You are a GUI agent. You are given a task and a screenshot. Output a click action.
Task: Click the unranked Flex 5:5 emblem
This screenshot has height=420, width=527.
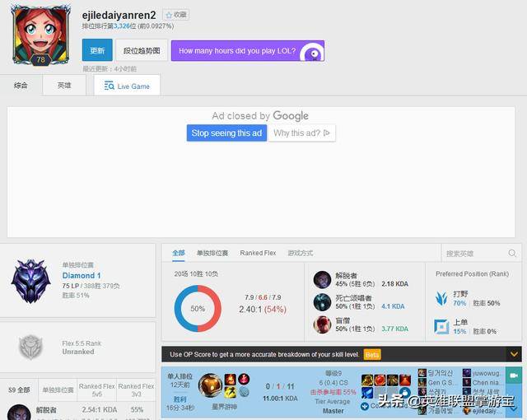pyautogui.click(x=30, y=347)
